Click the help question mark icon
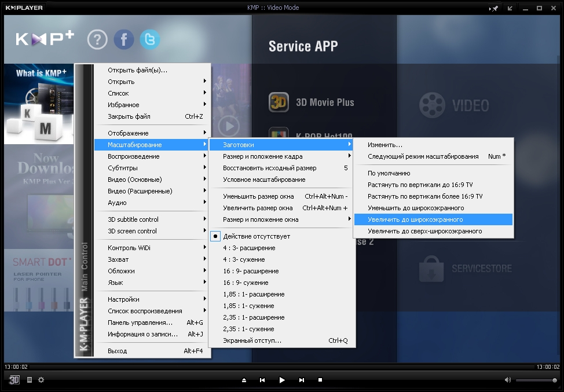 97,39
